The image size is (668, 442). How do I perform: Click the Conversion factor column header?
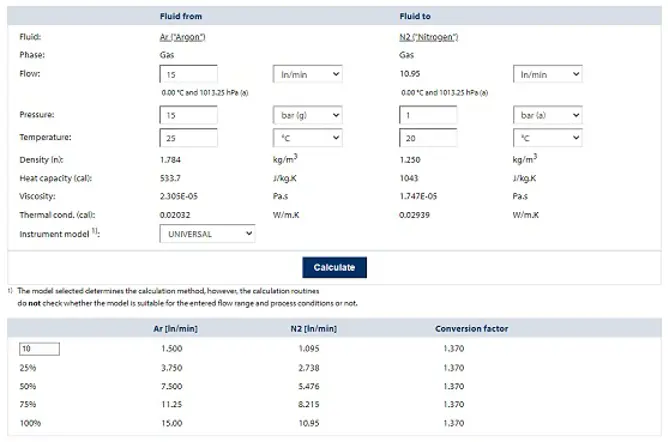click(x=471, y=328)
